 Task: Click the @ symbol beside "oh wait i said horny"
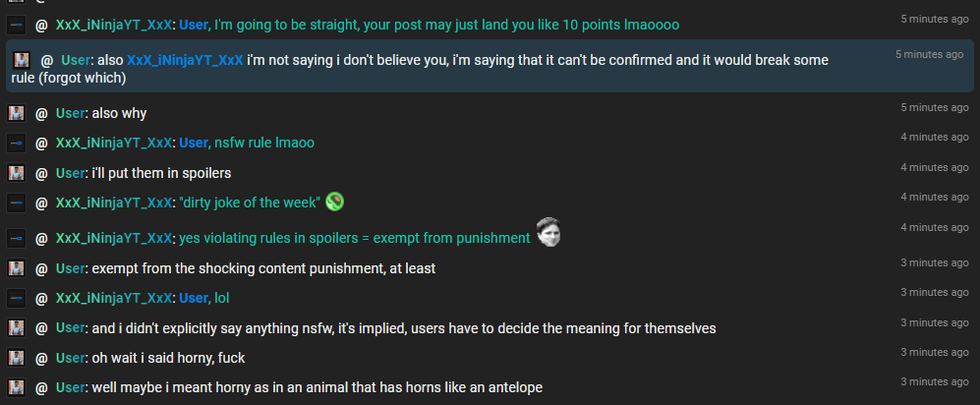(x=42, y=358)
